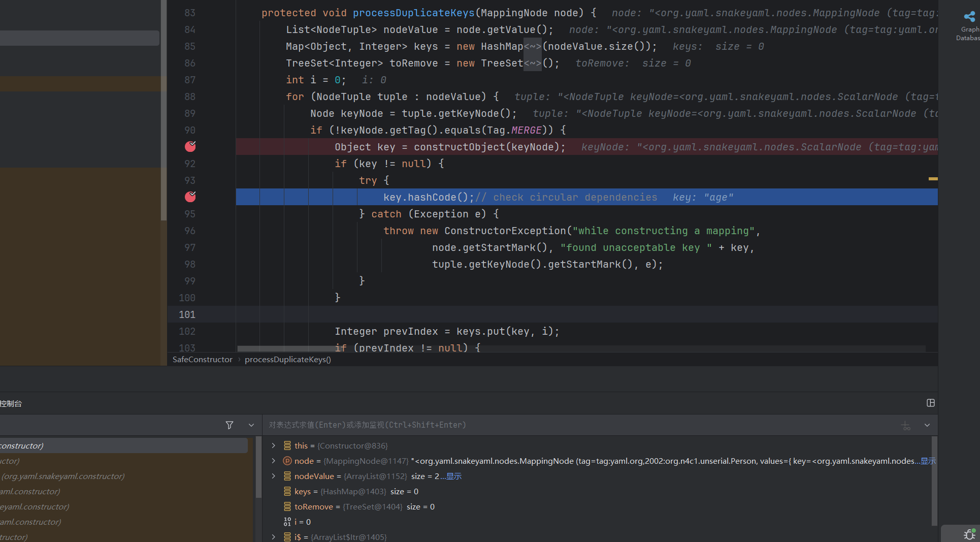The image size is (980, 542).
Task: Expand the folded HashMap diamond operator
Action: [533, 47]
